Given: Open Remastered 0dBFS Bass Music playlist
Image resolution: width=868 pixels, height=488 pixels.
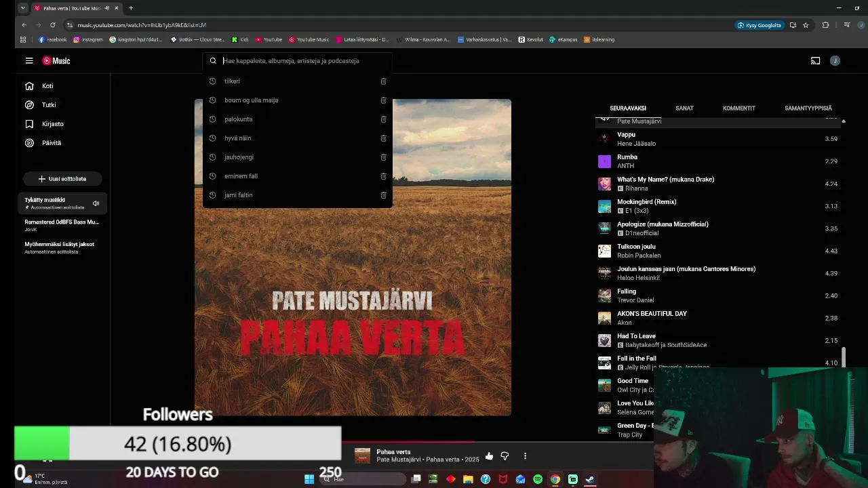Looking at the screenshot, I should pos(62,225).
